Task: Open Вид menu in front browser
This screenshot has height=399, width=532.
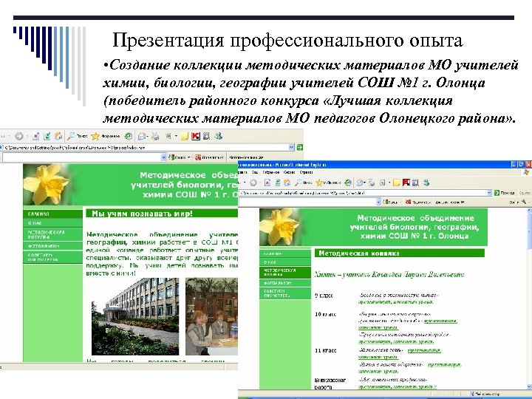Action: [x=254, y=172]
